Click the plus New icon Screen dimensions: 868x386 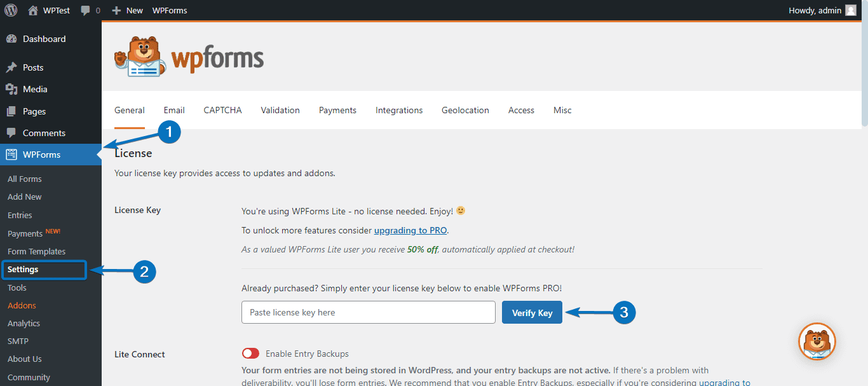(x=116, y=11)
